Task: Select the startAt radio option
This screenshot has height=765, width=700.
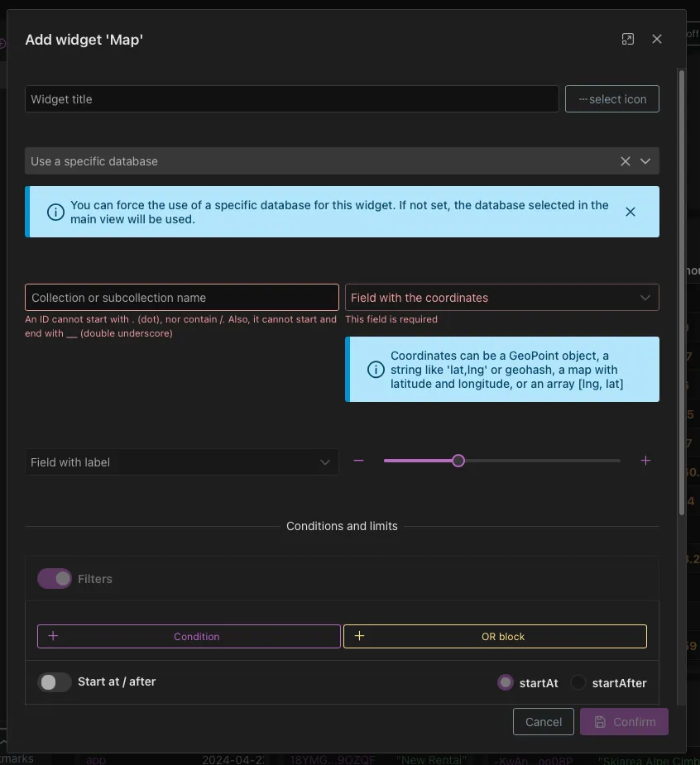Action: (x=506, y=683)
